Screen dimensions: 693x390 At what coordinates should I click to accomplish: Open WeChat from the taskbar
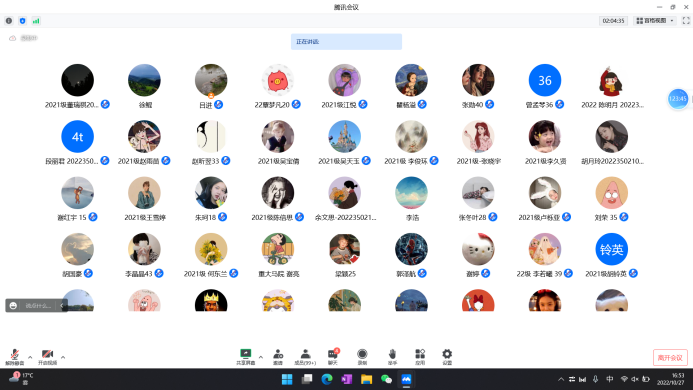click(x=386, y=379)
